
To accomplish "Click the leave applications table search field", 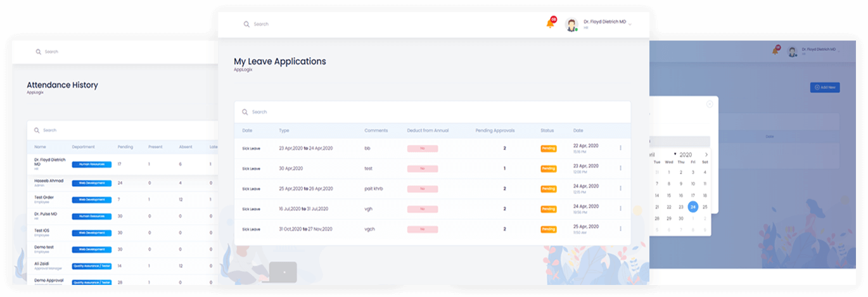I will pos(431,112).
